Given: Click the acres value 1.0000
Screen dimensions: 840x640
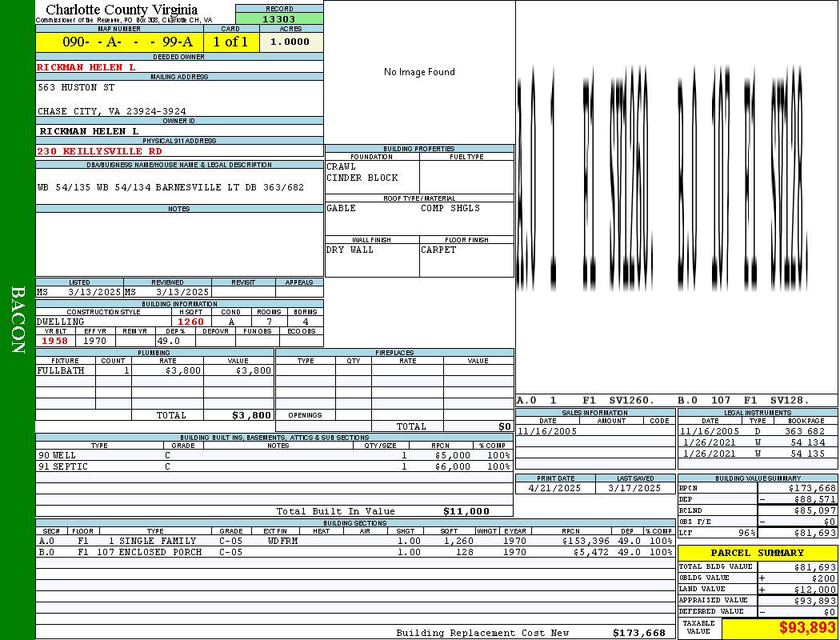Looking at the screenshot, I should click(290, 42).
